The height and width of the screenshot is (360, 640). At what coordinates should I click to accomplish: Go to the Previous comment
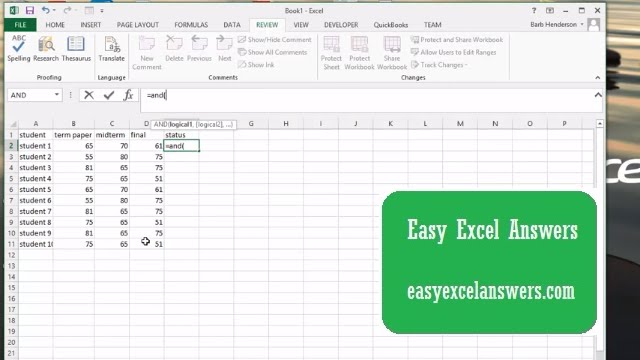click(x=199, y=48)
